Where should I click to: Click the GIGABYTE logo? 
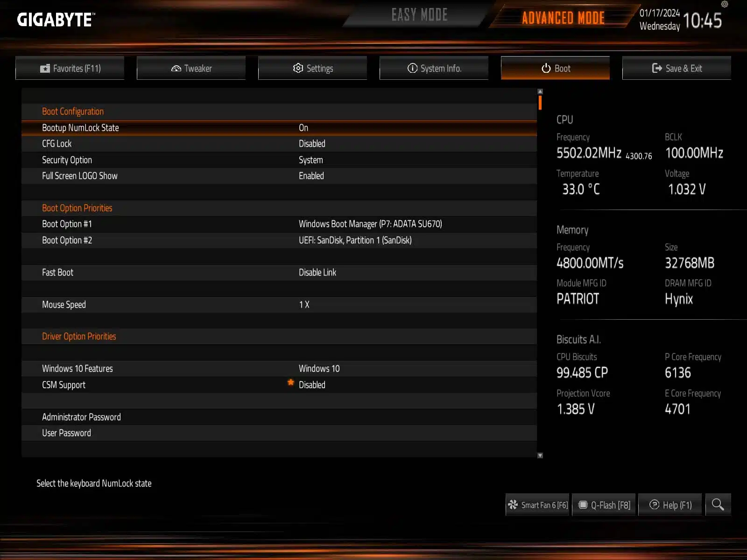(56, 20)
